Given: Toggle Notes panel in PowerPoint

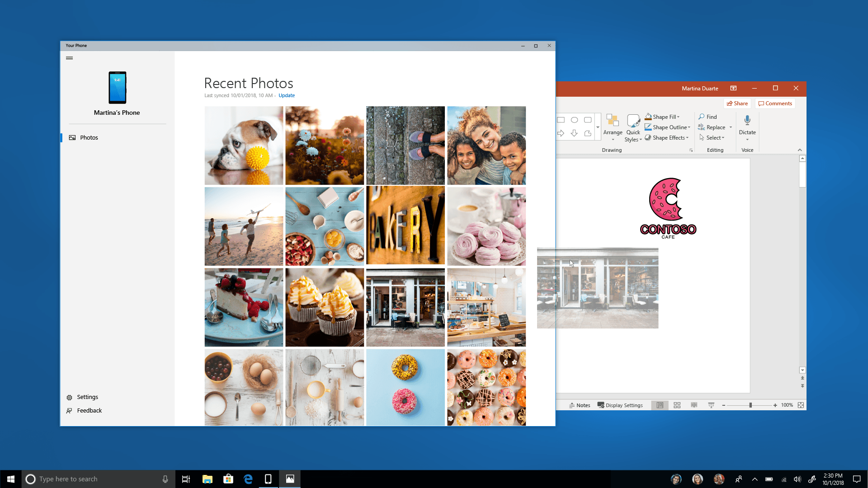Looking at the screenshot, I should [580, 405].
